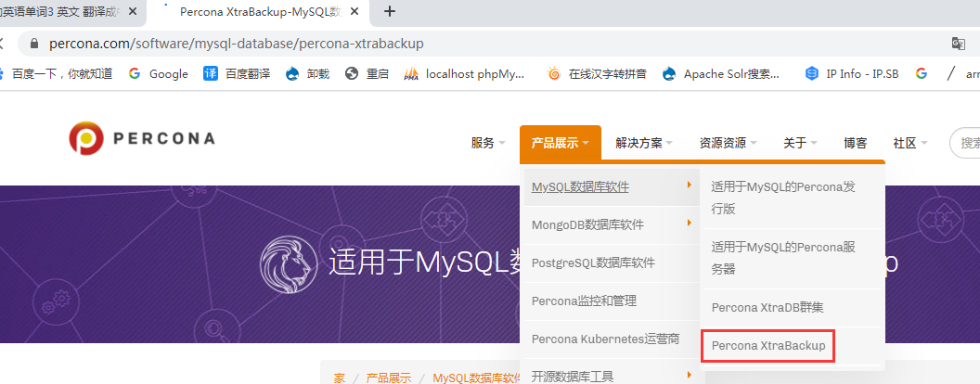Open the localhost phpMyAdmin bookmark
Image resolution: width=980 pixels, height=384 pixels.
pos(464,73)
